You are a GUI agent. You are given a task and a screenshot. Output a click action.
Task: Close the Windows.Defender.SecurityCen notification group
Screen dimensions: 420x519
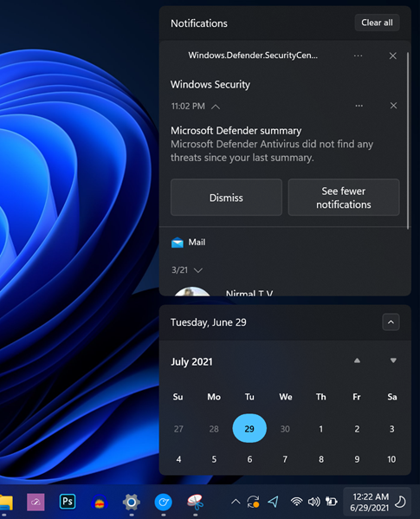point(392,55)
